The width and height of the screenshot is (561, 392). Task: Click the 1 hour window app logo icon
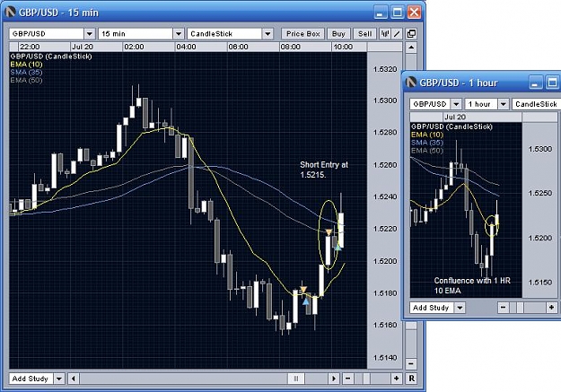[411, 83]
